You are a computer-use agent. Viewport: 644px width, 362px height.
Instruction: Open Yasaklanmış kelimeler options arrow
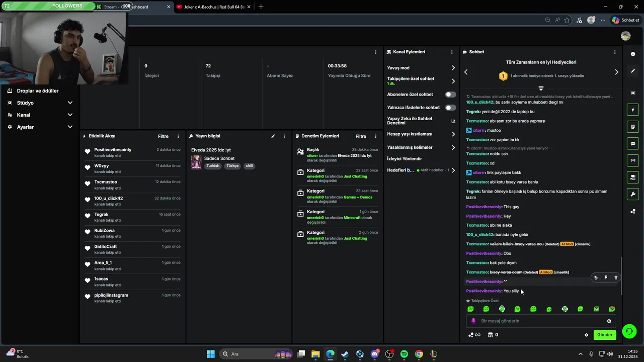(453, 147)
